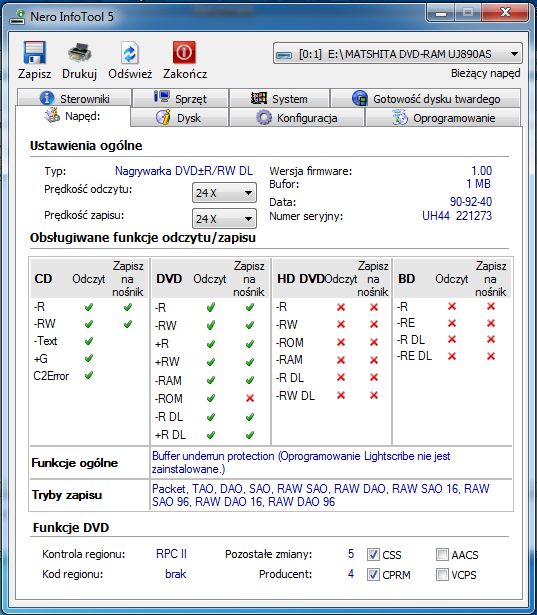537x615 pixels.
Task: Click the Drukuj printer icon
Action: click(x=80, y=53)
